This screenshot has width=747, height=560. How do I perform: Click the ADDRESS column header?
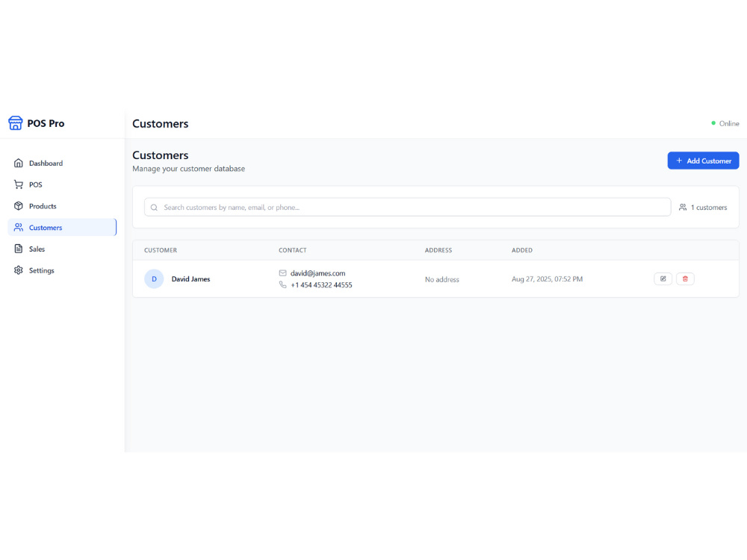[x=438, y=250]
